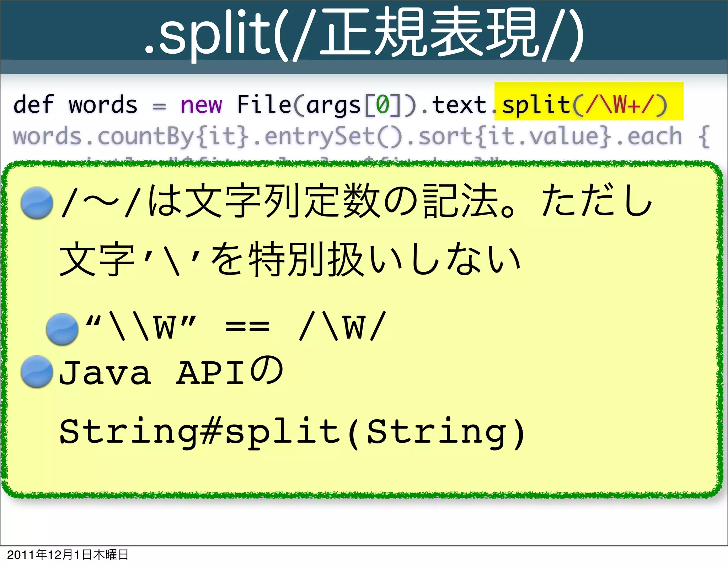
Task: Click the date "2011年12月1日木曜日" footer
Action: 68,554
